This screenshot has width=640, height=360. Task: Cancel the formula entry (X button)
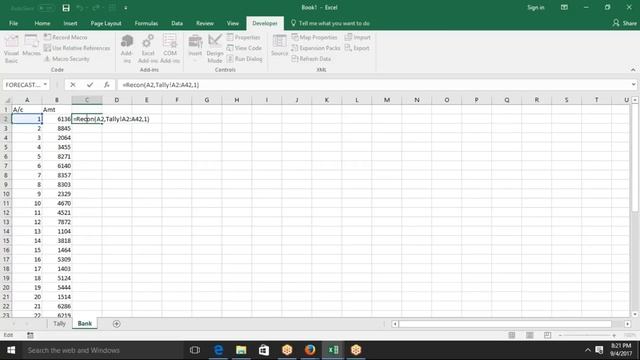pos(73,85)
